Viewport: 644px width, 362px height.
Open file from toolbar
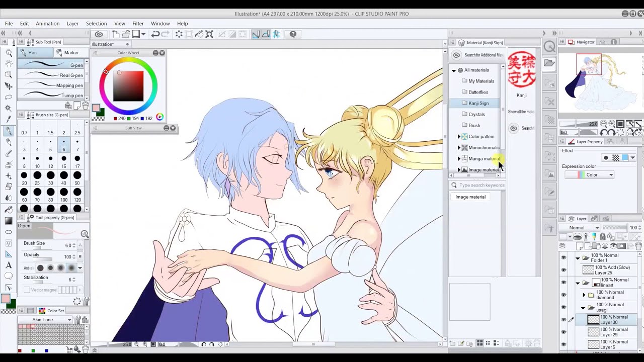[x=126, y=34]
